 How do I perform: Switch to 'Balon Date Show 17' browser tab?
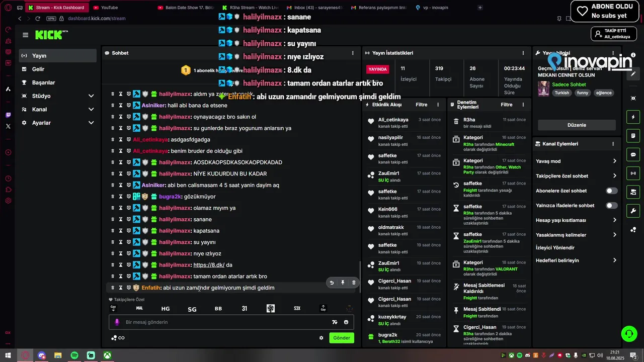186,8
